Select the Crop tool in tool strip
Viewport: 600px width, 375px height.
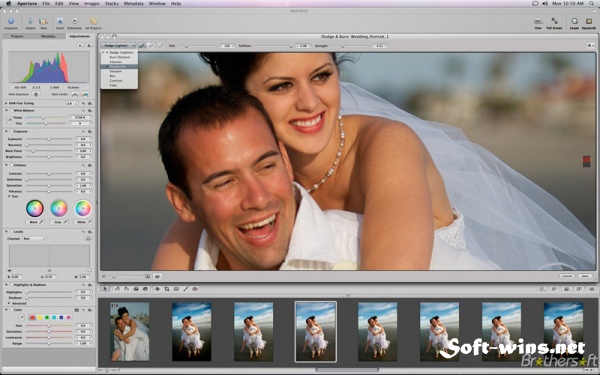coord(167,289)
